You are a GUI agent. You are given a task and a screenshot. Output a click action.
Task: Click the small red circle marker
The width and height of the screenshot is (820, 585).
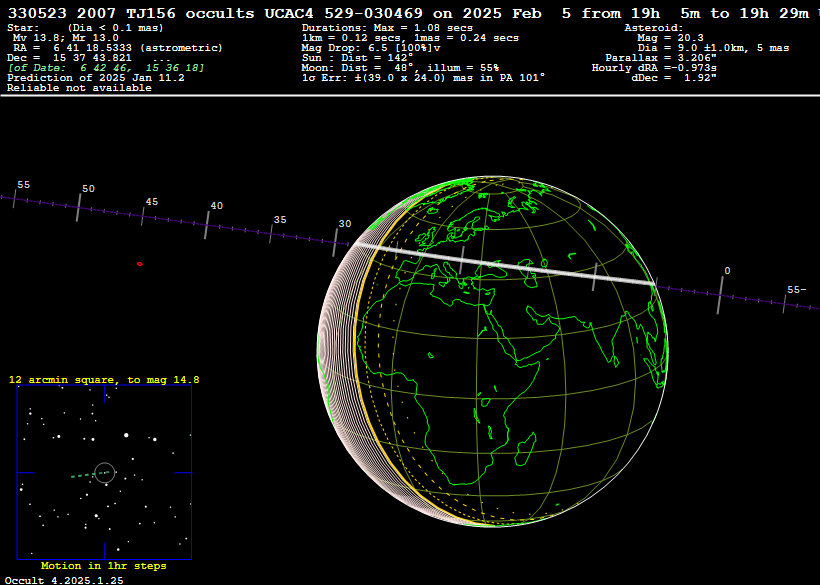(x=140, y=264)
